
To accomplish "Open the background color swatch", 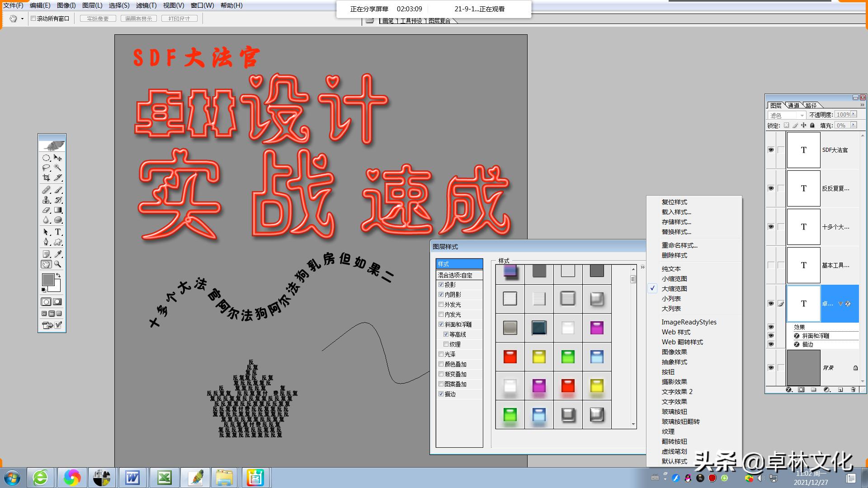I will (x=57, y=287).
